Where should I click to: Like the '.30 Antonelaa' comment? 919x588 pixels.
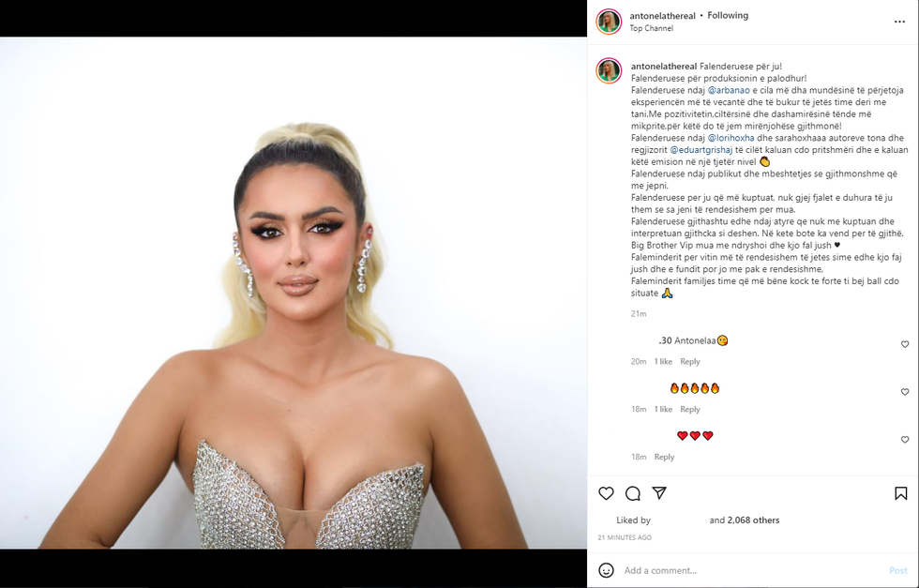click(905, 344)
